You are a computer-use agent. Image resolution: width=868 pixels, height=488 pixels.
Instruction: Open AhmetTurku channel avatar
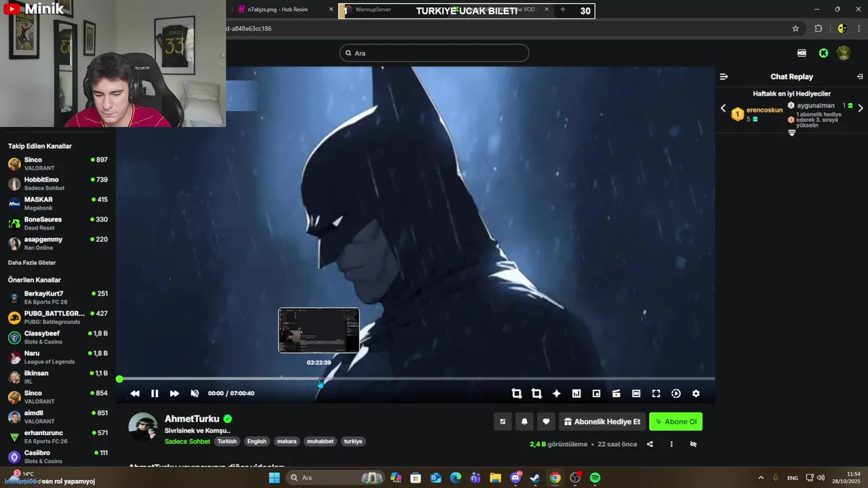click(143, 426)
